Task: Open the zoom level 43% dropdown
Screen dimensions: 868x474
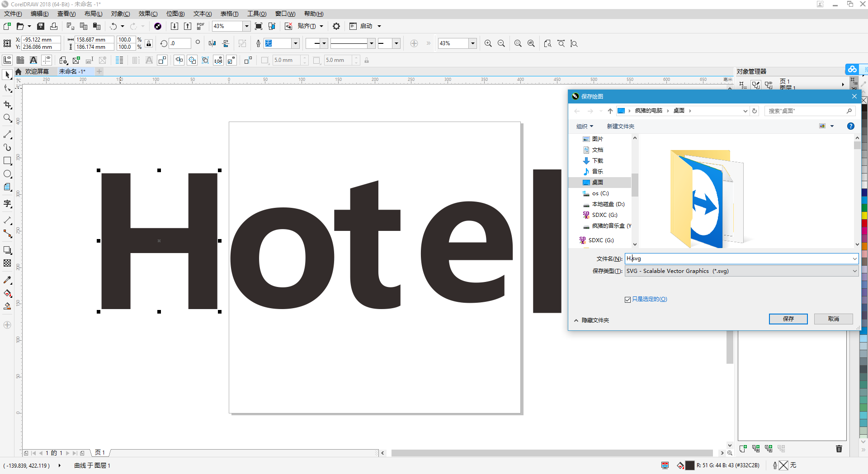Action: (x=247, y=26)
